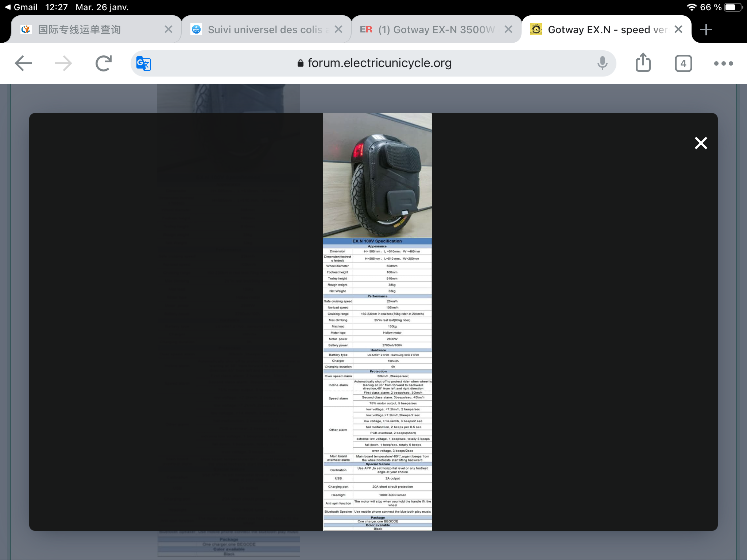The height and width of the screenshot is (560, 747).
Task: Go back with the browser back arrow
Action: pyautogui.click(x=24, y=63)
